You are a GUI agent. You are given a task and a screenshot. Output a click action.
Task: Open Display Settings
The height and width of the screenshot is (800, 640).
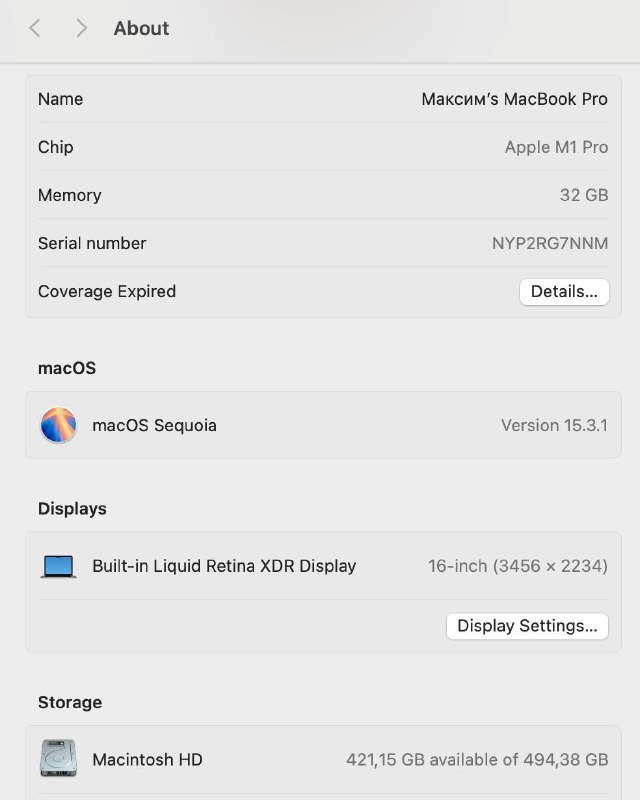click(527, 626)
